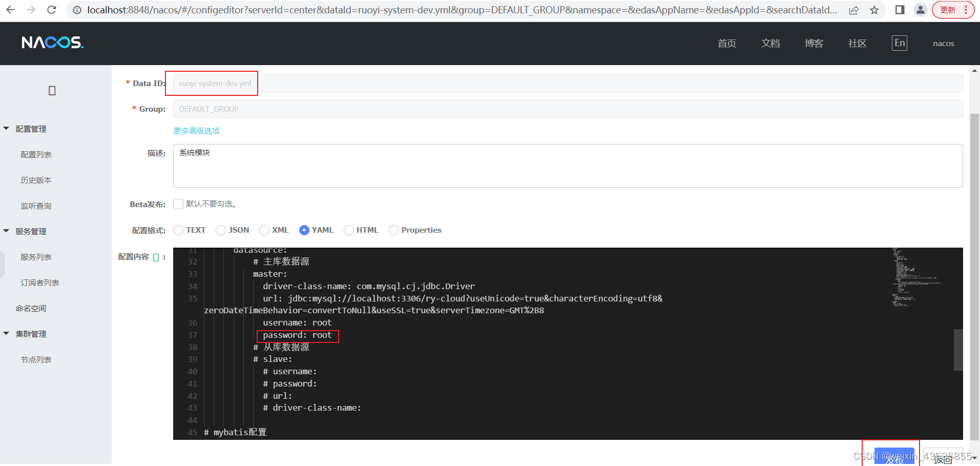Open 博客 in top navigation
Screen dimensions: 980x466
(814, 44)
